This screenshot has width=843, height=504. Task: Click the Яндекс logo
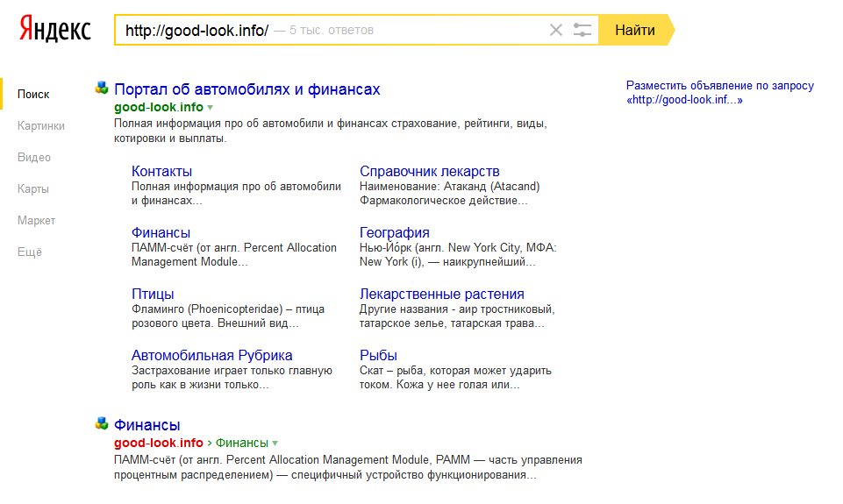(x=55, y=29)
